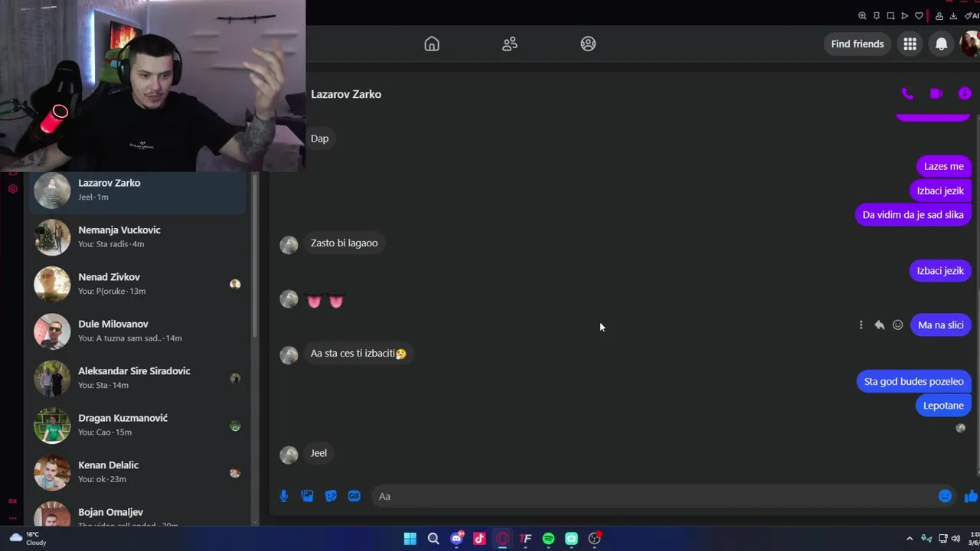
Task: Click browser snapshot capture icon
Action: [890, 15]
